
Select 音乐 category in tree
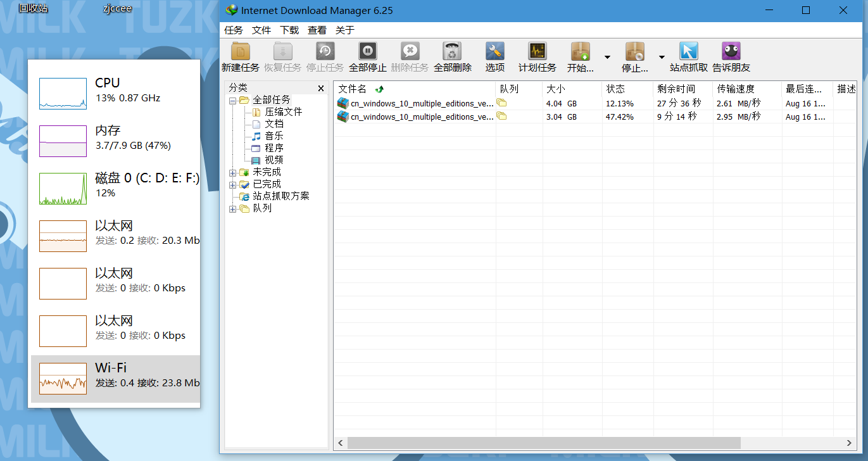click(x=274, y=136)
